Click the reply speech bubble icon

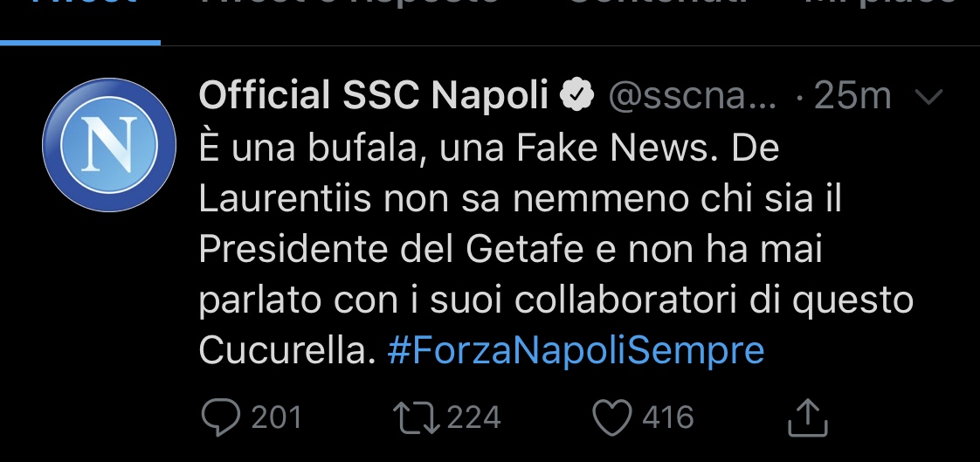click(221, 417)
